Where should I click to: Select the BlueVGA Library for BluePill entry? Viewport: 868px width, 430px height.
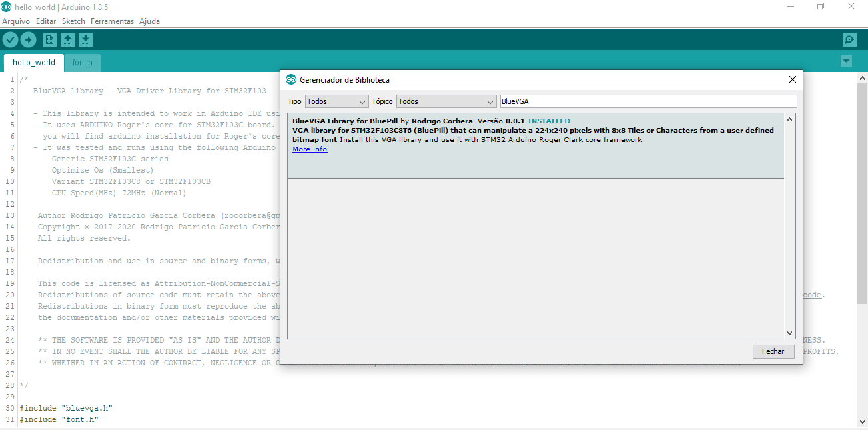click(x=536, y=146)
